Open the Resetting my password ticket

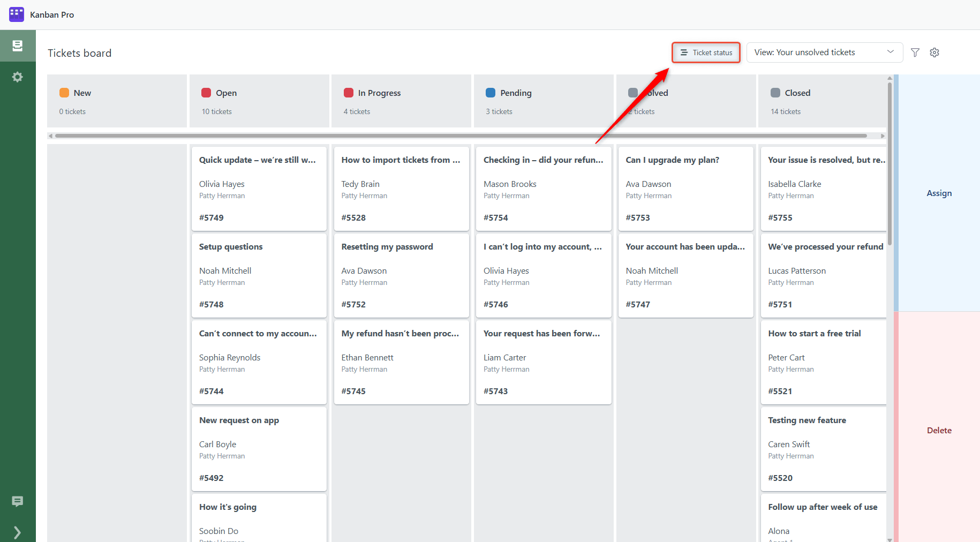(x=401, y=275)
